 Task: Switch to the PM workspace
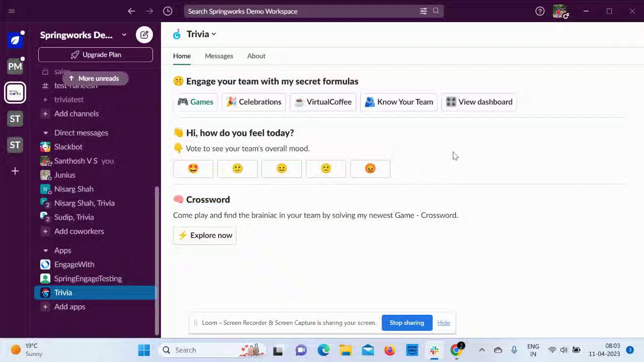coord(15,66)
